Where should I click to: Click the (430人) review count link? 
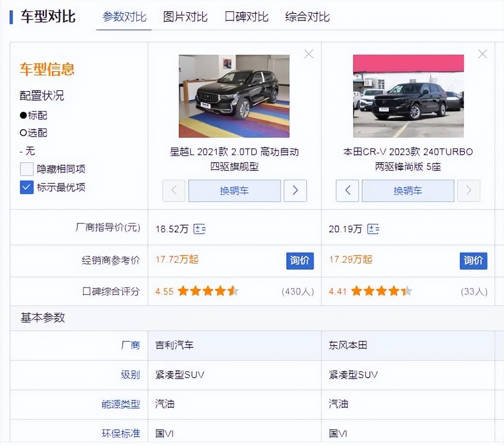click(x=297, y=291)
